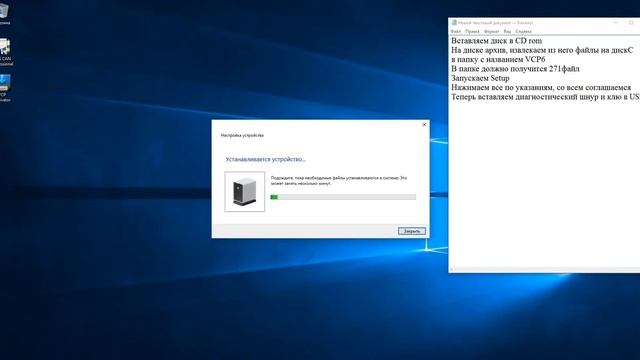Open the VCP desktop shortcut icon
Viewport: 640px width, 360px height.
(x=4, y=87)
